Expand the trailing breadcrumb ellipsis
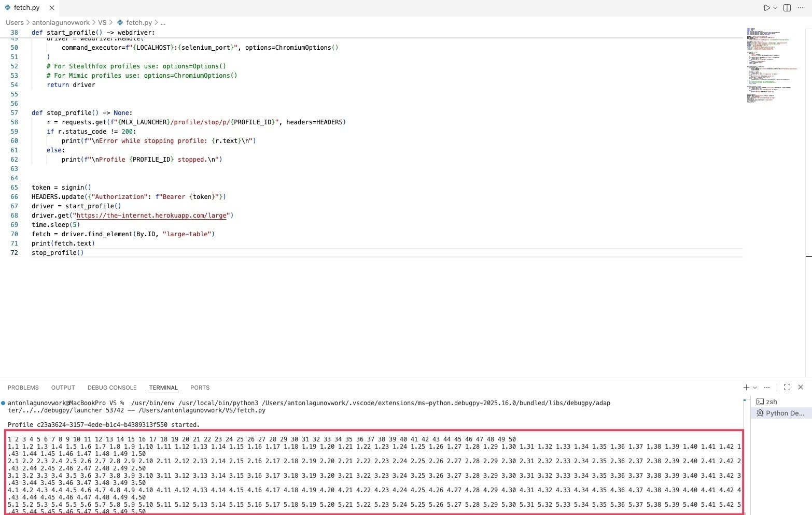The height and width of the screenshot is (515, 812). click(x=162, y=22)
